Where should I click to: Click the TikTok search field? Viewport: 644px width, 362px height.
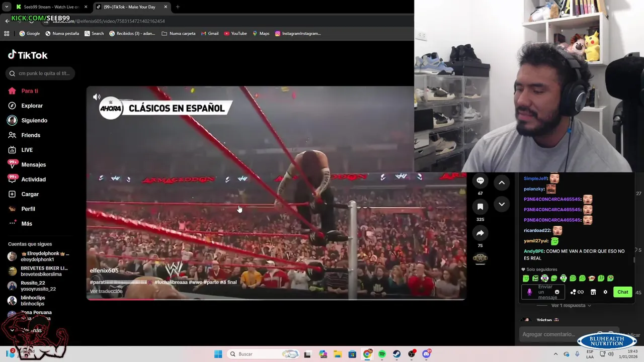tap(41, 73)
